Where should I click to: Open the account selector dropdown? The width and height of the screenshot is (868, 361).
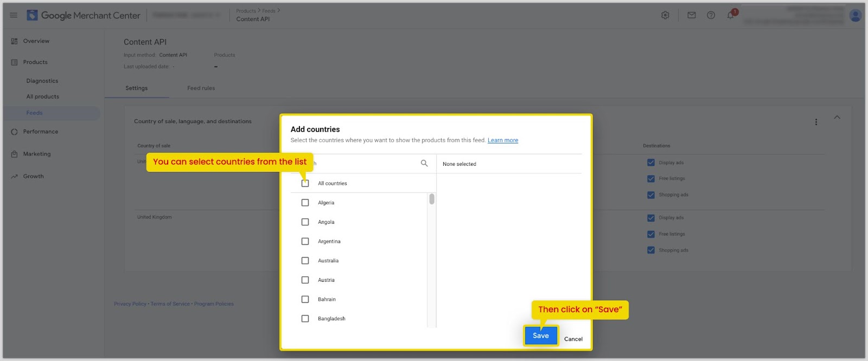(x=186, y=15)
